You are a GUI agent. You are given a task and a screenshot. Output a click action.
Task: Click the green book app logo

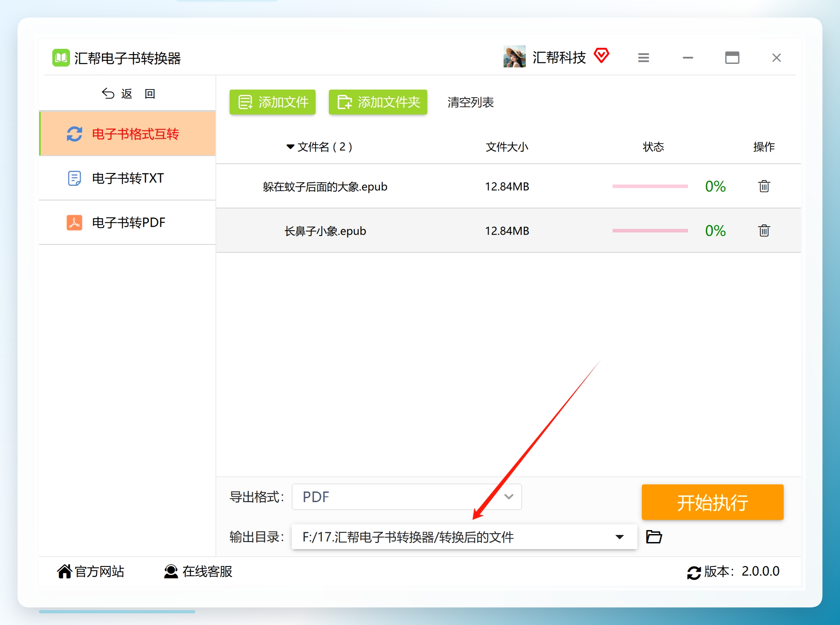(61, 58)
